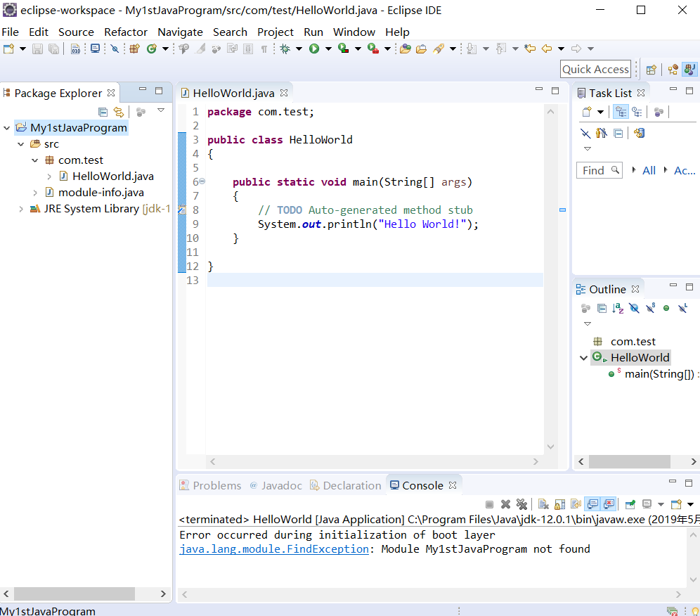Click the Debug bug icon
The width and height of the screenshot is (700, 616).
(x=285, y=49)
